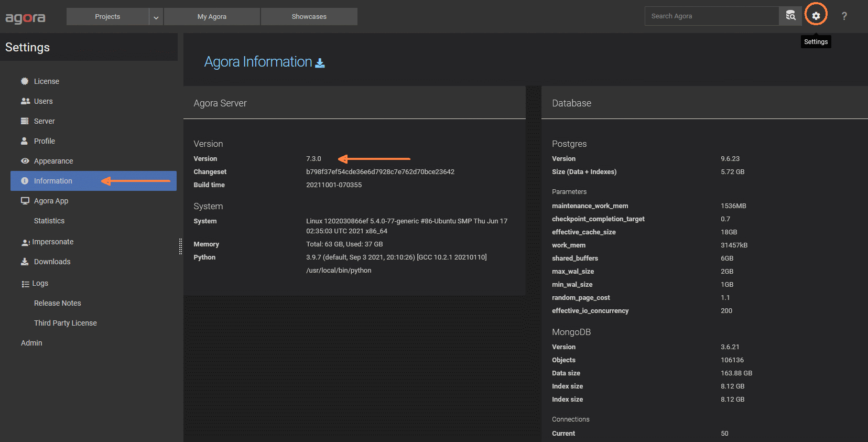Select Information in the sidebar
The width and height of the screenshot is (868, 442).
[93, 181]
